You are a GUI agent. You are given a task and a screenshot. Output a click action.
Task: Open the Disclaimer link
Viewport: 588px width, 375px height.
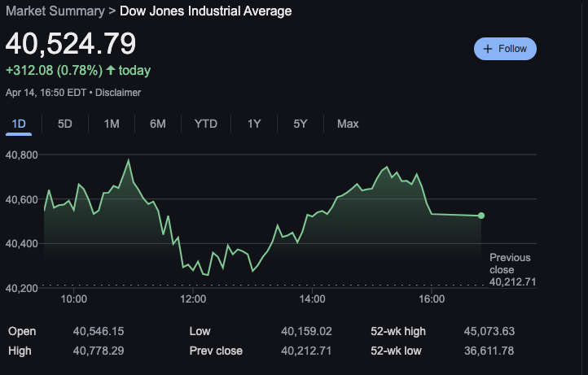pos(118,93)
